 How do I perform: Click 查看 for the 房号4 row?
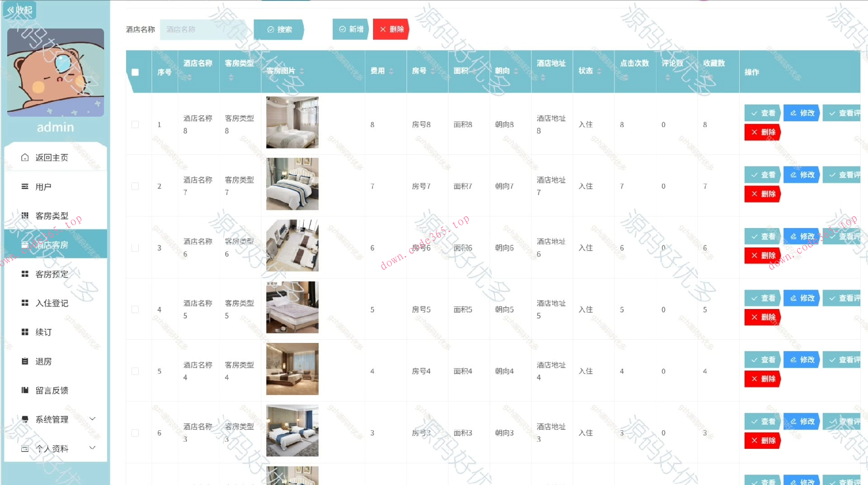(x=763, y=360)
